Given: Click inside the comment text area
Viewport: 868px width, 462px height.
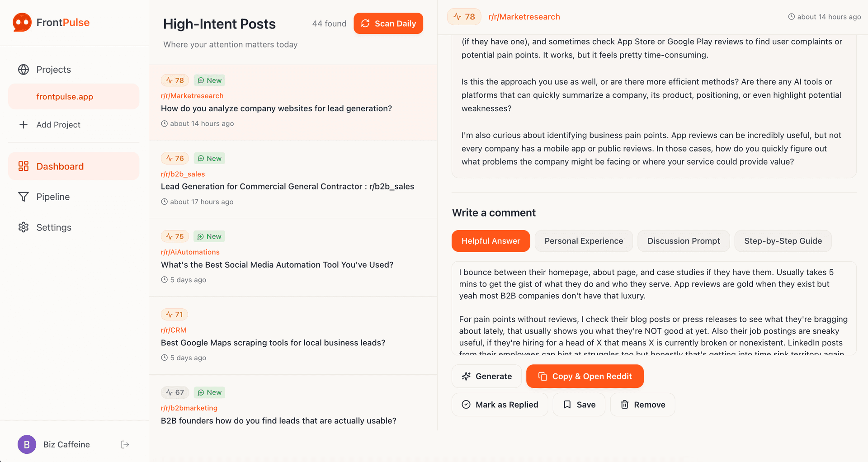Looking at the screenshot, I should click(654, 308).
